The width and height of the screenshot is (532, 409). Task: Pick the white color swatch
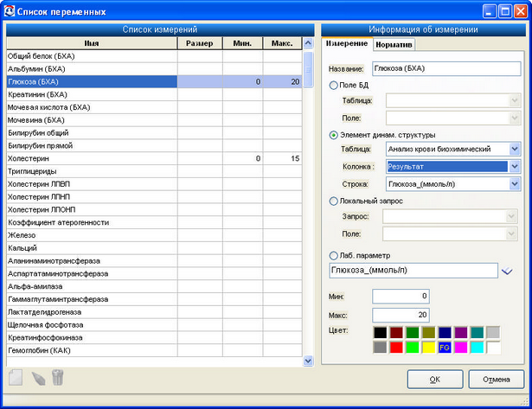(x=493, y=348)
